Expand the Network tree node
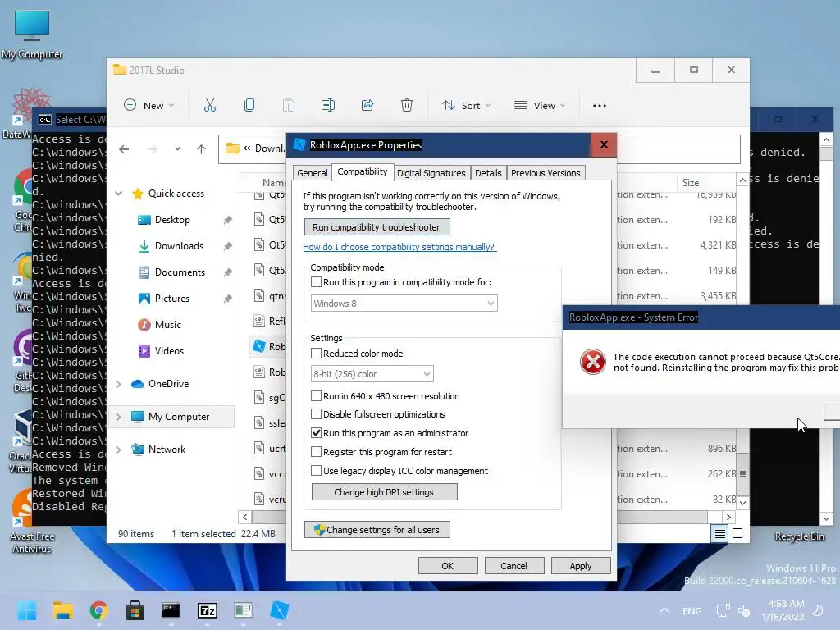Viewport: 840px width, 630px height. [118, 449]
